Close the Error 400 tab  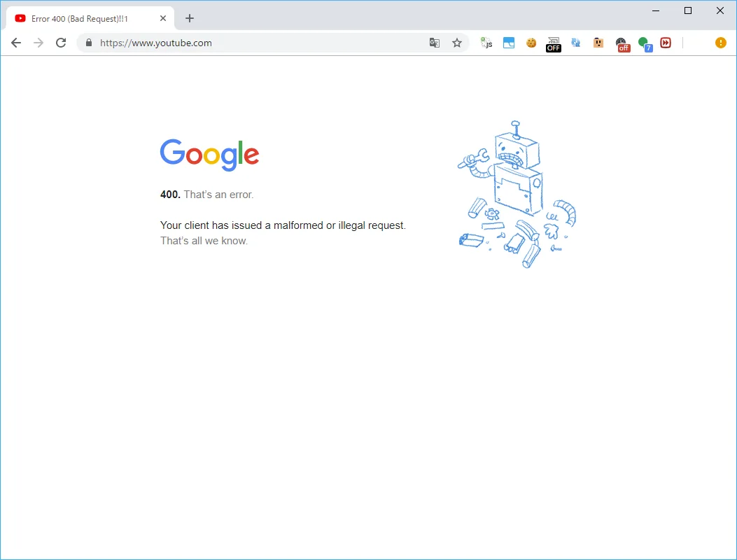point(163,19)
